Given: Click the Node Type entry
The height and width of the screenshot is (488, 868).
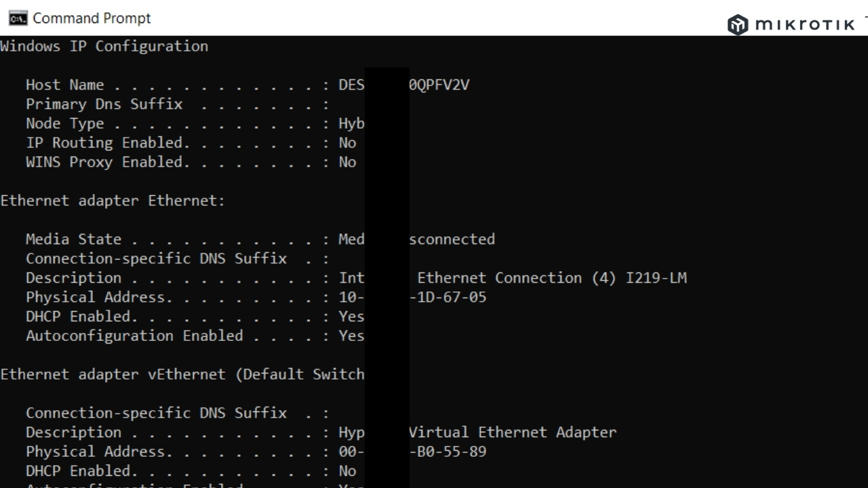Looking at the screenshot, I should 190,123.
